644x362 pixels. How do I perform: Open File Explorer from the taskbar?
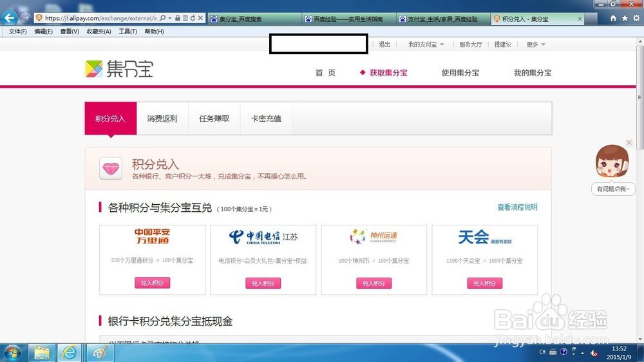[x=41, y=353]
